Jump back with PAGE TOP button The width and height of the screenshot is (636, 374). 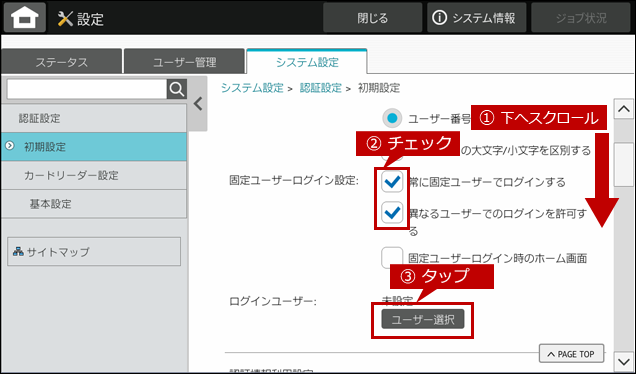point(572,354)
